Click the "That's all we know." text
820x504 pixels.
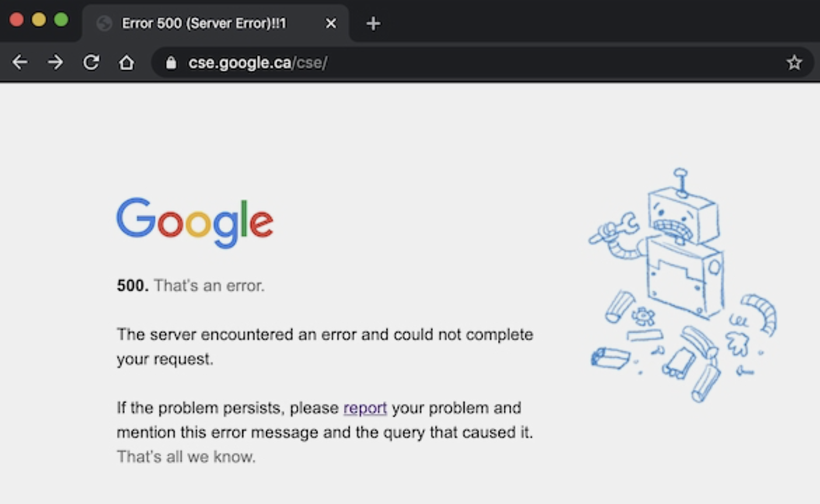coord(186,457)
